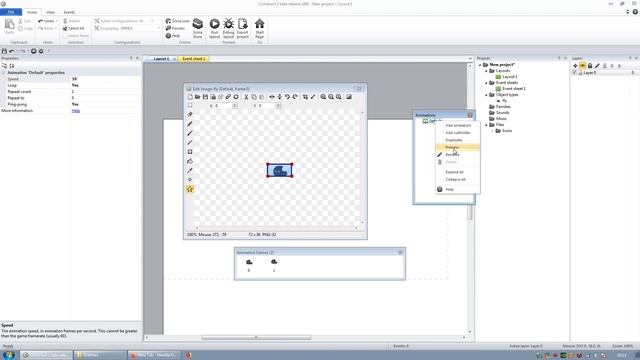The height and width of the screenshot is (360, 640).
Task: Click Rotate counter-clockwise icon in image editor
Action: [x=287, y=97]
